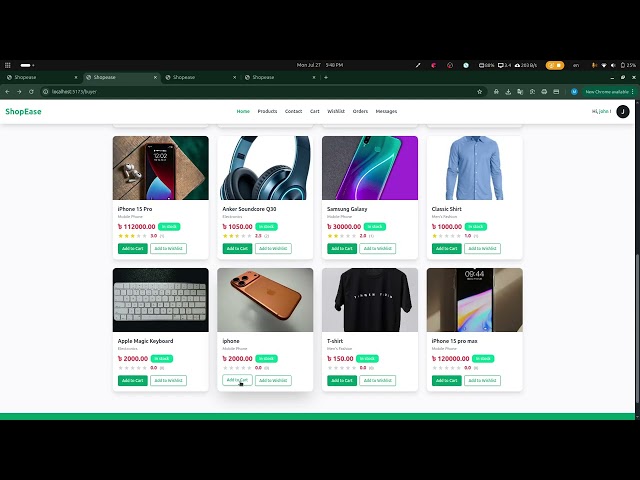This screenshot has height=480, width=640.
Task: Add Anker Soundcore Q30 to cart
Action: [x=237, y=248]
